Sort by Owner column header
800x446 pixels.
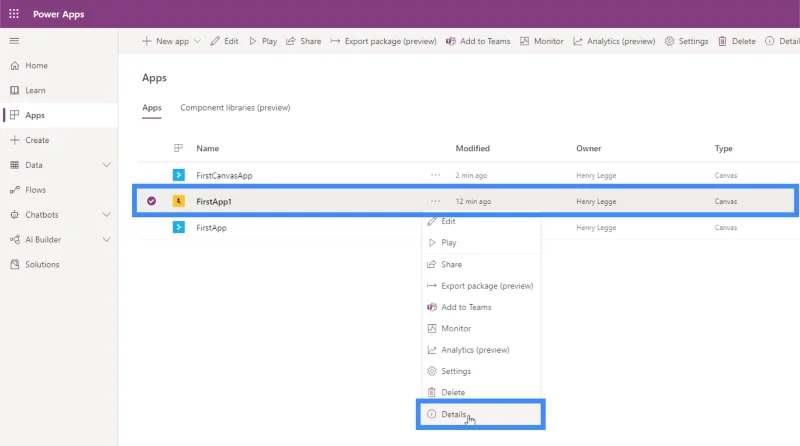589,148
